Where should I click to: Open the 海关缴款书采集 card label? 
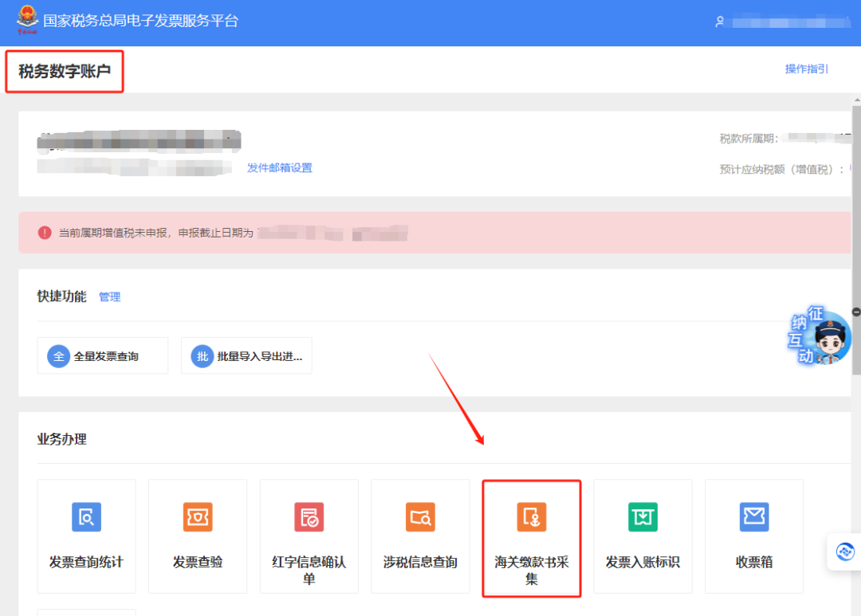[532, 570]
